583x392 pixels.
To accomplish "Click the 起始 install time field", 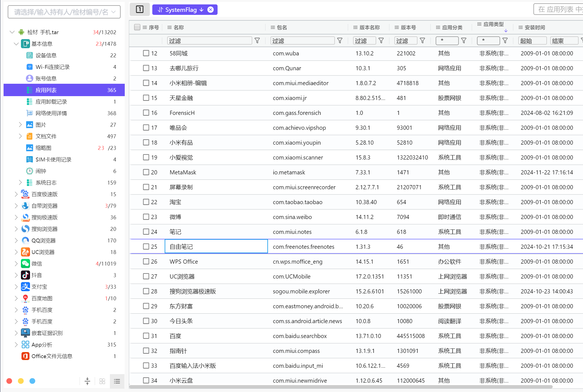I will click(x=533, y=41).
